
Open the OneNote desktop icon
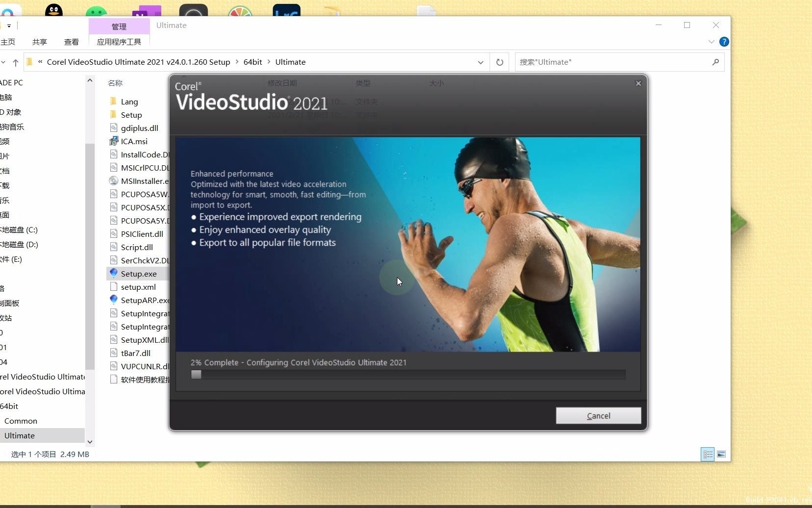147,10
